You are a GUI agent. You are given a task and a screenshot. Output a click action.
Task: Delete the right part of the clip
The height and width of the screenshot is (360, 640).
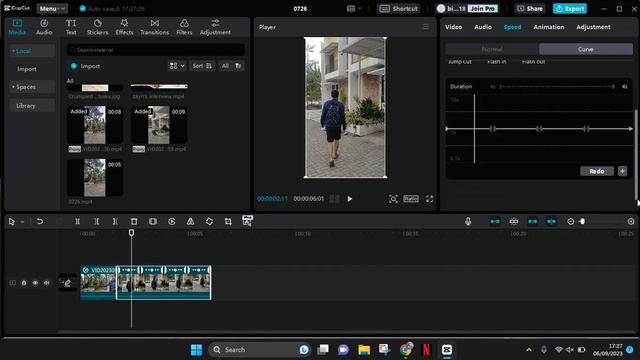(x=115, y=221)
